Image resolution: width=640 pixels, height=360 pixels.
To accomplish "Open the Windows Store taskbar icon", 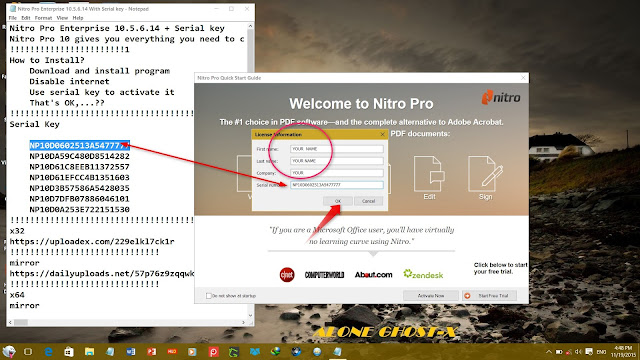I will (x=69, y=351).
